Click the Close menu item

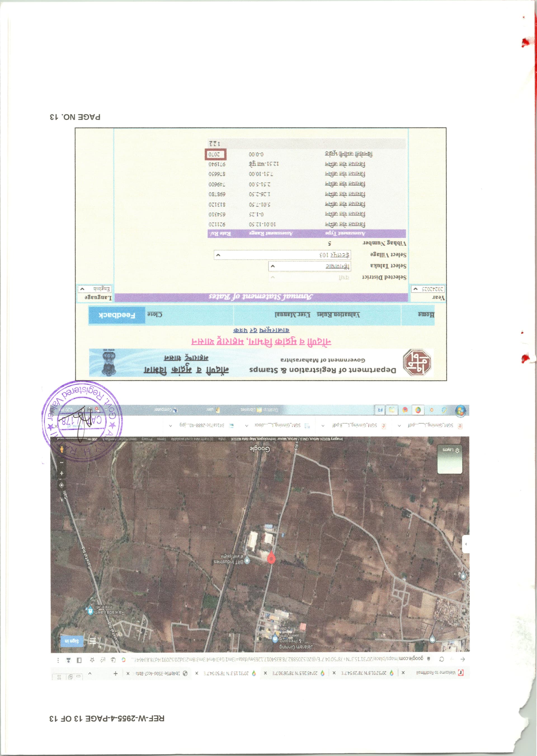154,314
